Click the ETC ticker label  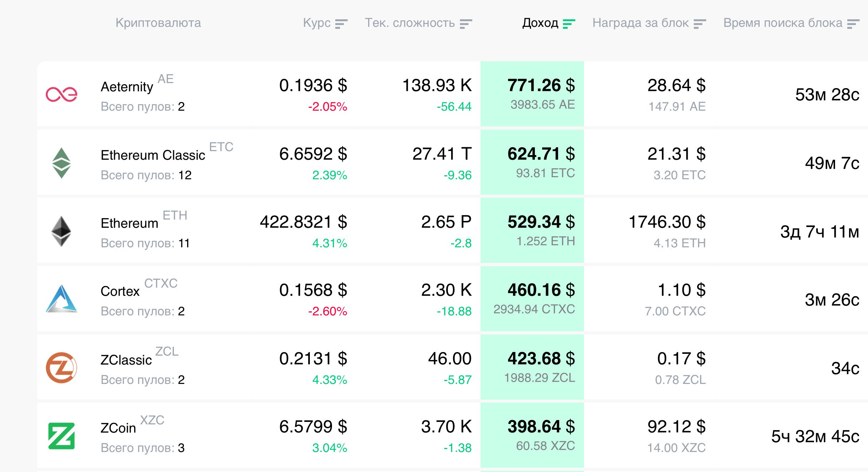tap(221, 147)
